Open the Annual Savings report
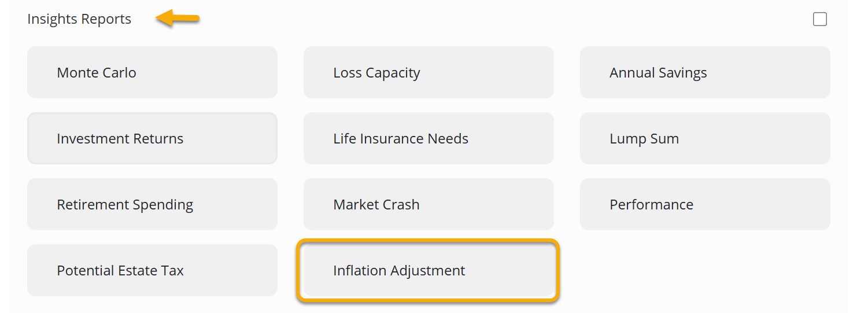Image resolution: width=868 pixels, height=313 pixels. tap(705, 72)
